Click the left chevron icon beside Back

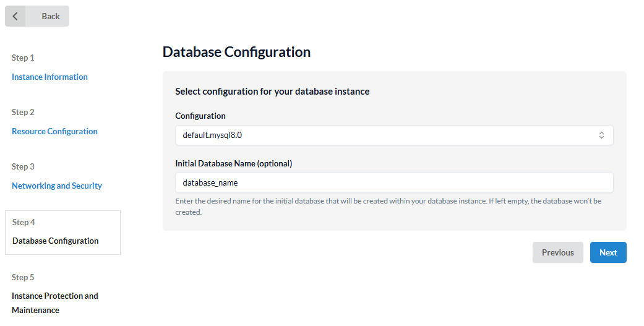coord(15,16)
